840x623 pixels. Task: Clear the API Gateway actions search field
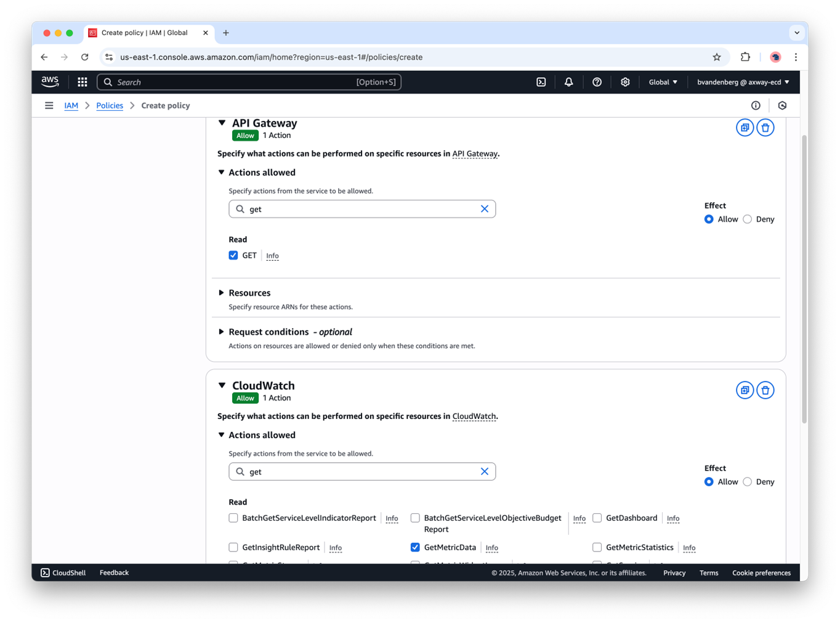click(x=484, y=209)
